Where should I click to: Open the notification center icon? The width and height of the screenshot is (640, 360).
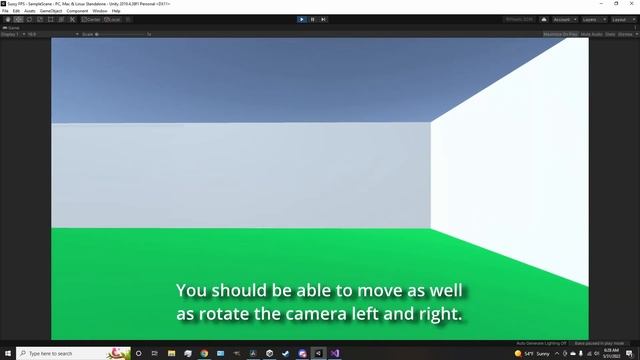629,353
